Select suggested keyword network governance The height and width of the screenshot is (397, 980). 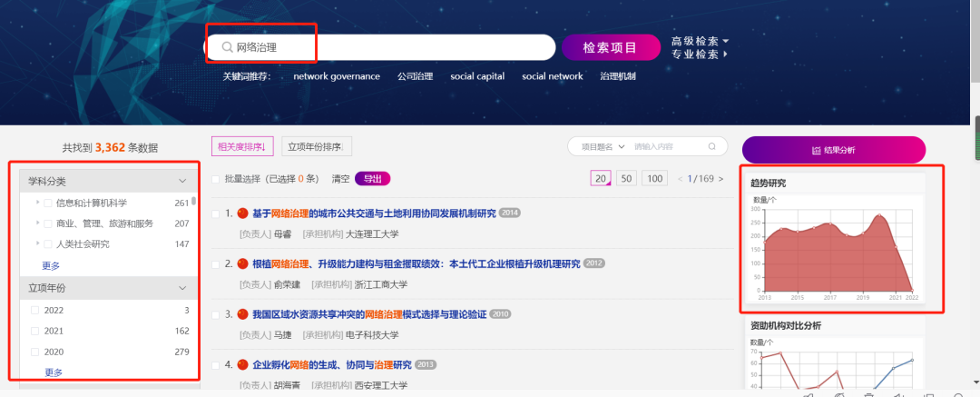pos(337,76)
